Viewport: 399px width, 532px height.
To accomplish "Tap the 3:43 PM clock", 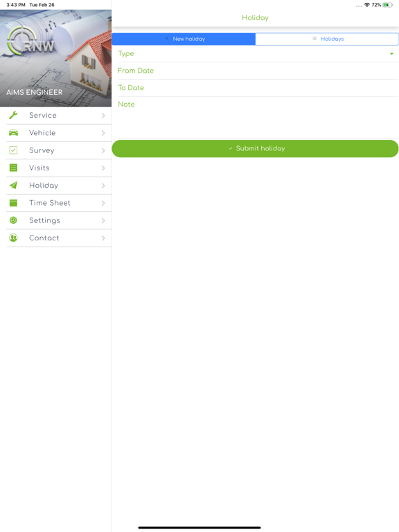I will [x=16, y=5].
